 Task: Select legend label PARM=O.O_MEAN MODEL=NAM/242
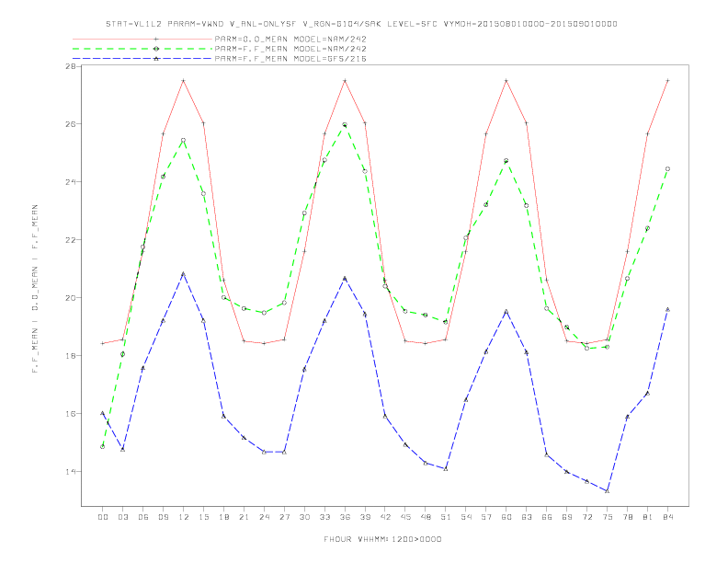click(290, 39)
